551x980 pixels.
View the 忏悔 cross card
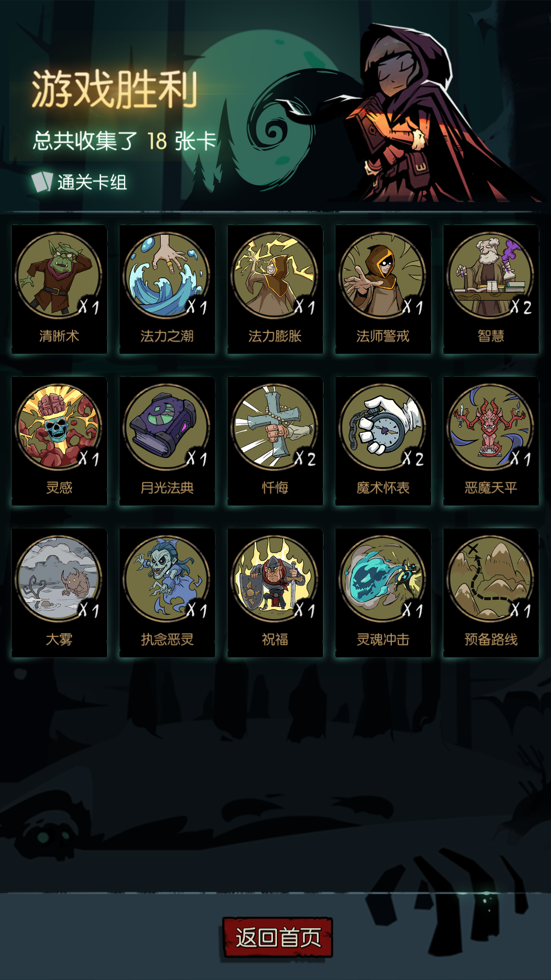(275, 441)
